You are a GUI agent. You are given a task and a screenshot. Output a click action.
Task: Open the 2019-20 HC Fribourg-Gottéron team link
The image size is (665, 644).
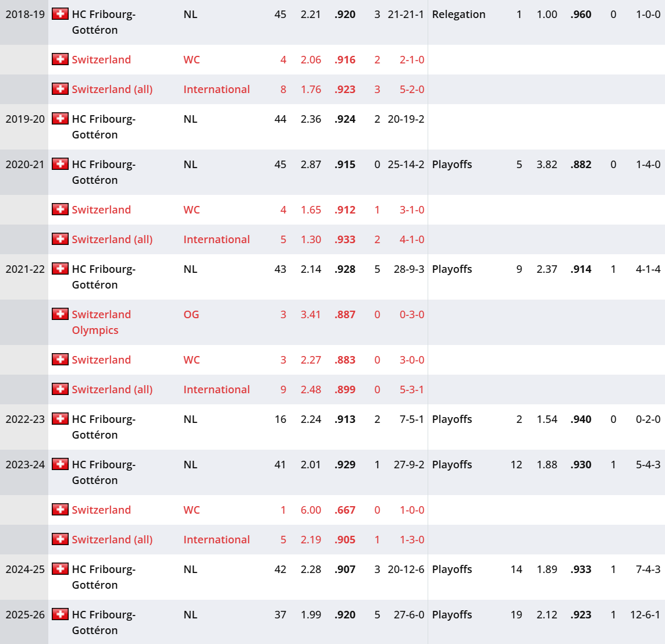[x=104, y=127]
